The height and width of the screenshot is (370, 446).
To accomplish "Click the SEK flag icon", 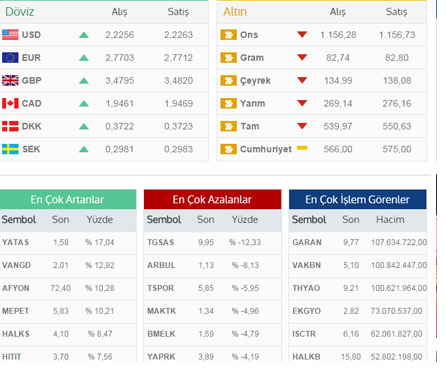I will click(10, 149).
